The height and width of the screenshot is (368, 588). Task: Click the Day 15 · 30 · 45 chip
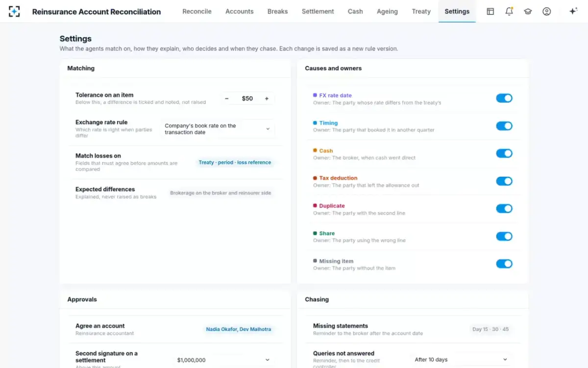490,329
